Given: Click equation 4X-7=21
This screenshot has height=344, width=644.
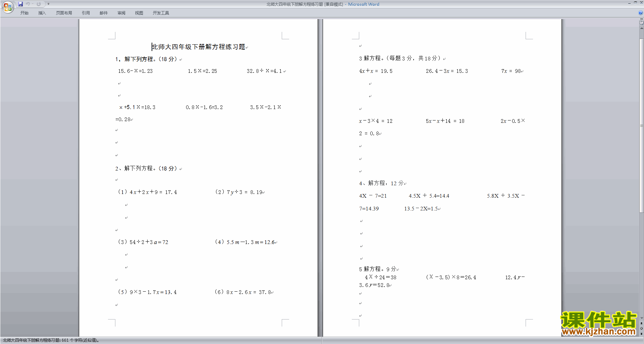Looking at the screenshot, I should point(373,196).
